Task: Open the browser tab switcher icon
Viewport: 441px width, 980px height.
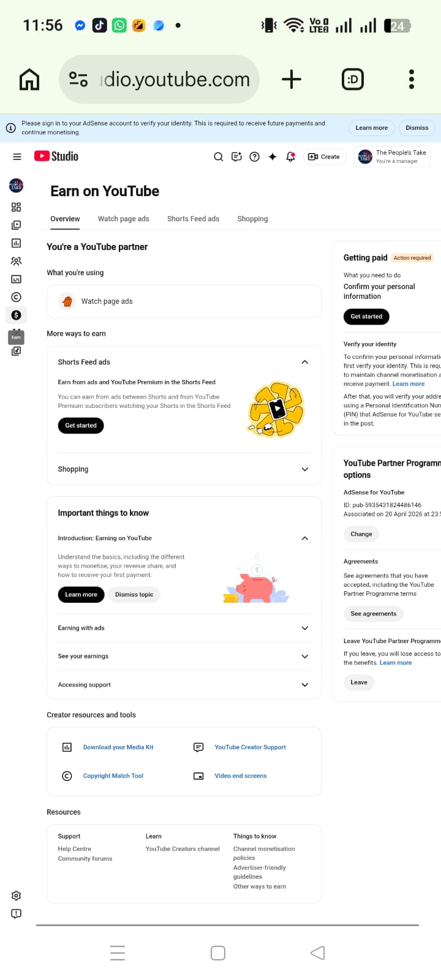Action: [353, 79]
